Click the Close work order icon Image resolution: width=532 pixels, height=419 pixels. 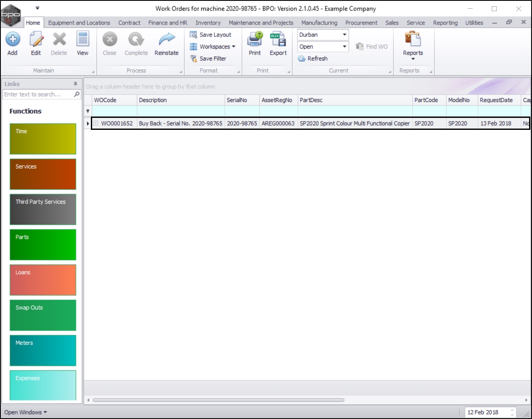(110, 39)
